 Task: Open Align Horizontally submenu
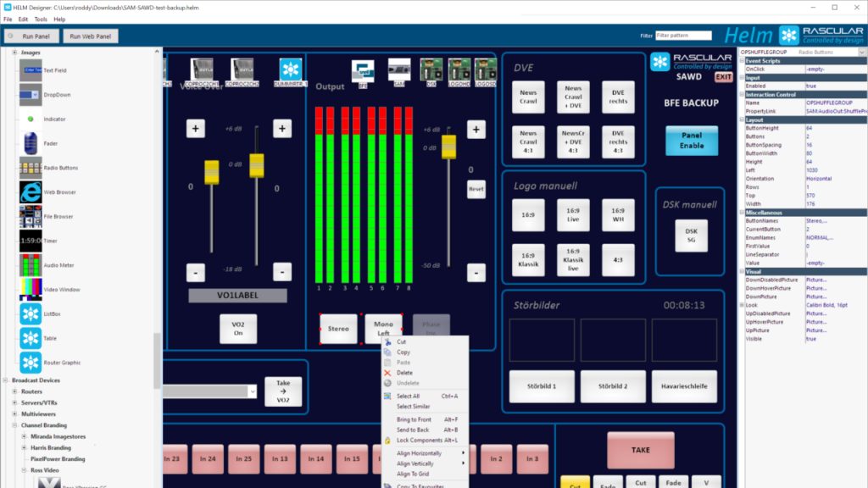430,453
